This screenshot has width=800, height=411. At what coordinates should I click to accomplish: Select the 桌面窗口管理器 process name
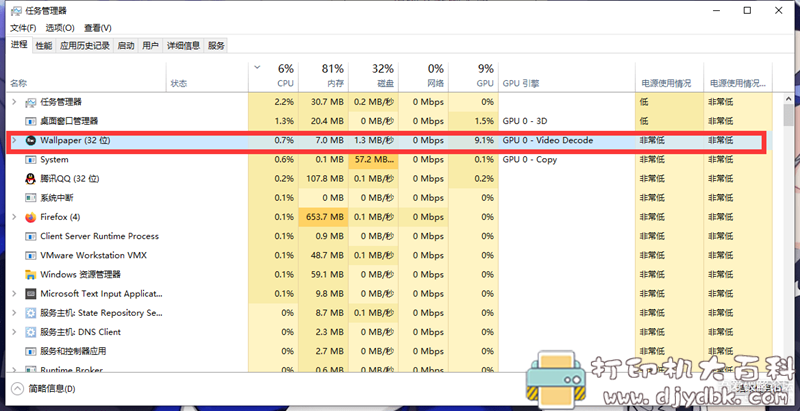tap(69, 121)
